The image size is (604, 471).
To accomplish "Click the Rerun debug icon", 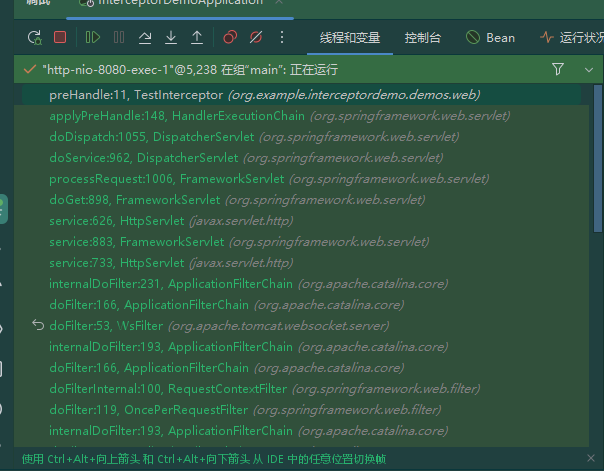I will point(35,38).
